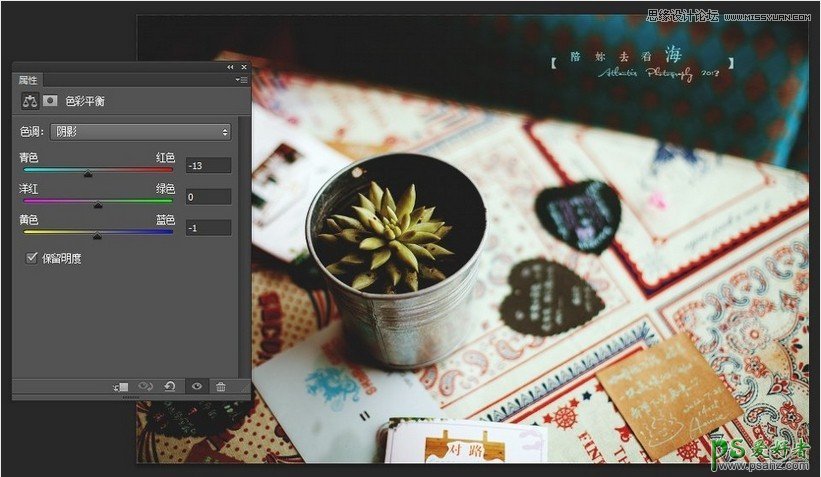Click the Cyan-Red value field showing -13
The height and width of the screenshot is (477, 821).
click(208, 165)
